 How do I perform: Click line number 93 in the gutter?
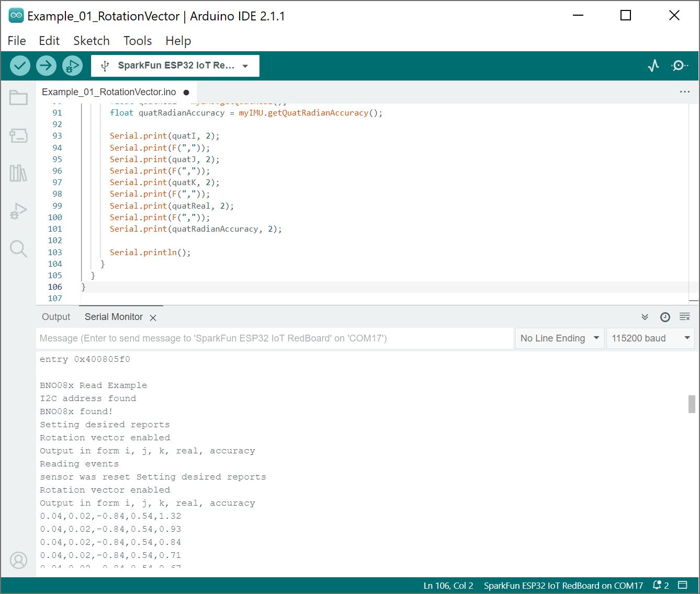pyautogui.click(x=57, y=136)
